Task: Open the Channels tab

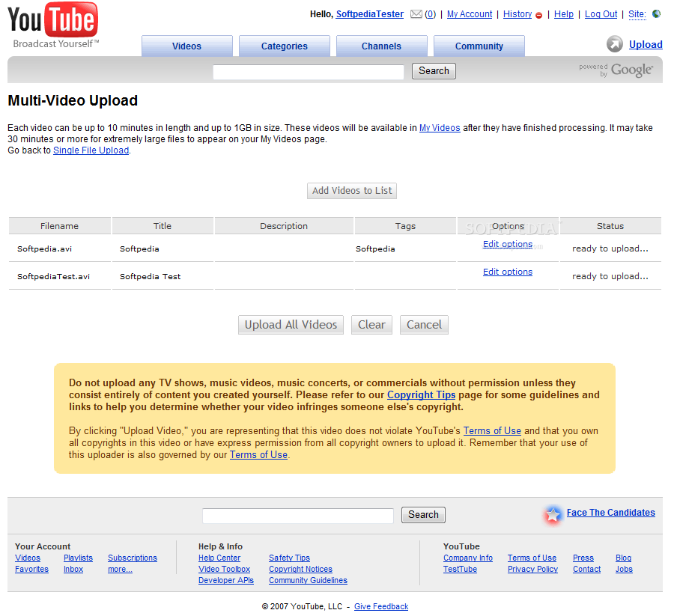Action: point(382,46)
